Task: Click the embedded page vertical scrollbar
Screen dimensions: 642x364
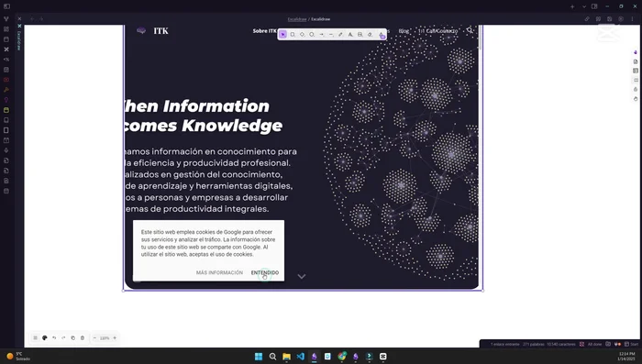Action: tap(480, 37)
